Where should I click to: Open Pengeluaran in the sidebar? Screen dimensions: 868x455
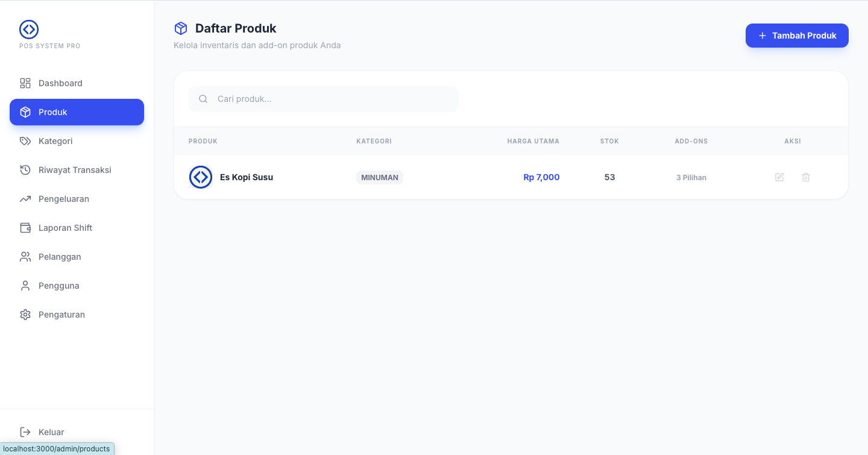coord(64,199)
